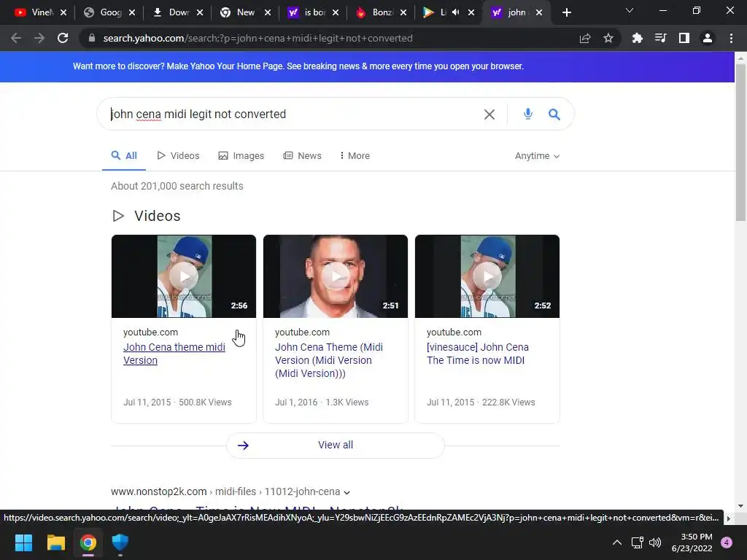This screenshot has height=560, width=747.
Task: Open the network icon in system tray
Action: coord(637,542)
